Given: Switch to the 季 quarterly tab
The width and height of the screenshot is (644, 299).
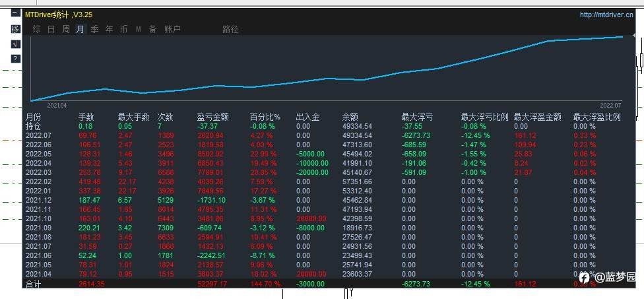Looking at the screenshot, I should coord(94,29).
